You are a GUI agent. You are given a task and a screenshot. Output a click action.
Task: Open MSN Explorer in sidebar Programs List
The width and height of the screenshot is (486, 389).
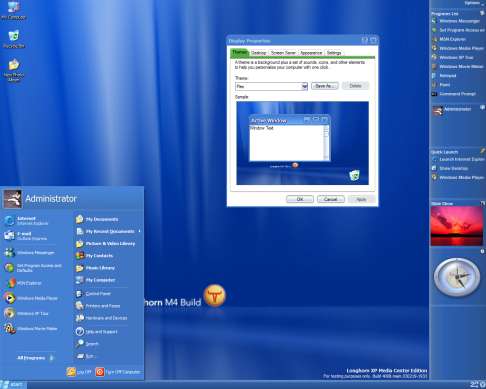click(449, 39)
